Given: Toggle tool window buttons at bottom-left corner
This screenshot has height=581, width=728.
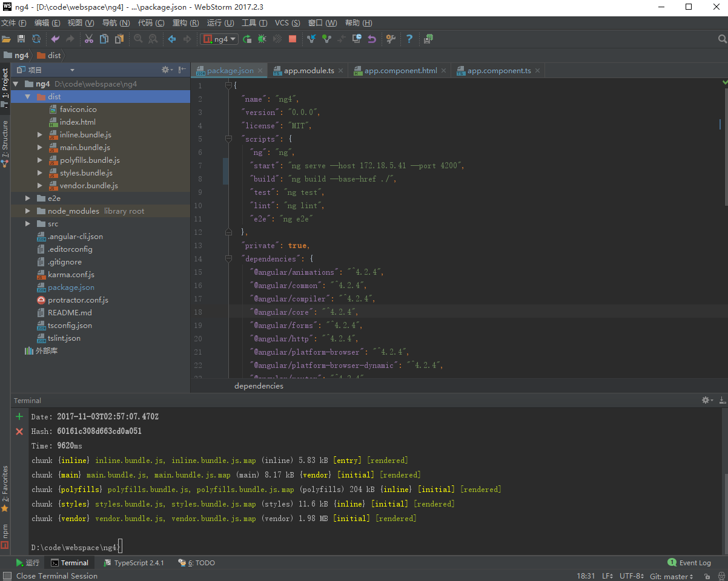Looking at the screenshot, I should pos(7,576).
